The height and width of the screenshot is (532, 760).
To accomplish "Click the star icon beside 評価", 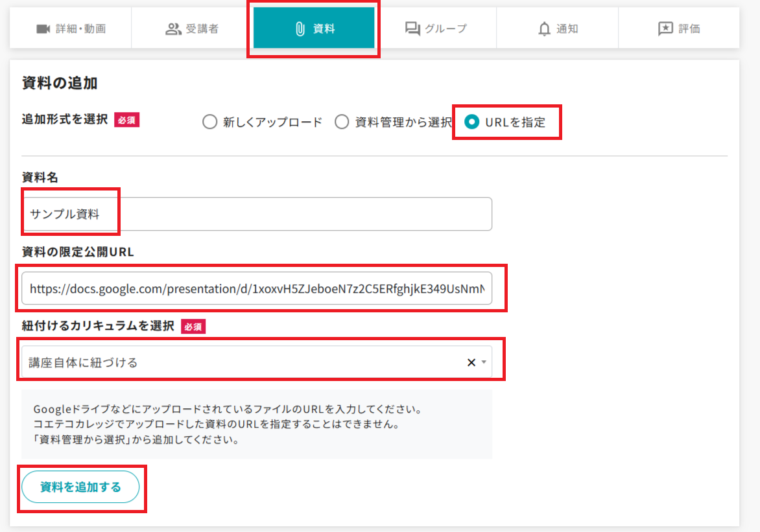I will pos(665,29).
